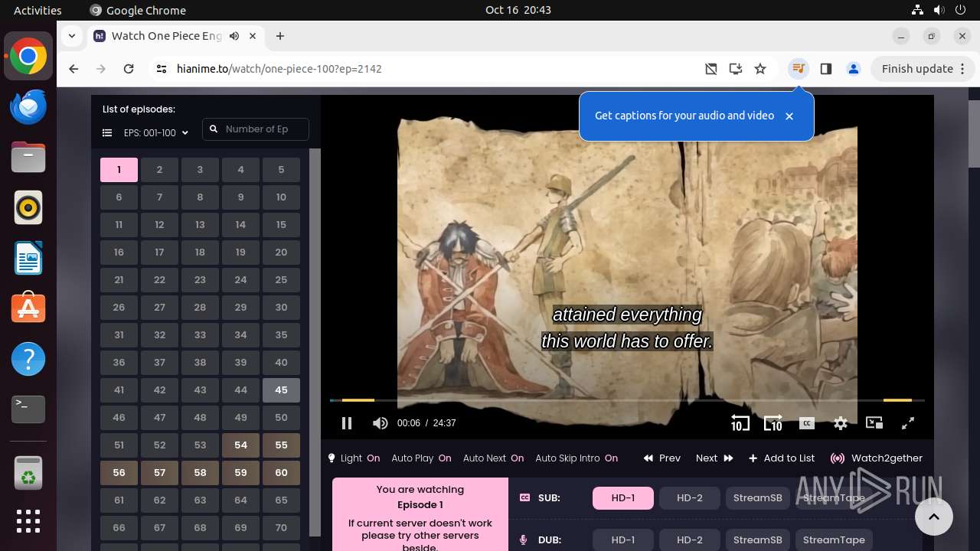The image size is (980, 551).
Task: Select DUB StreamSB server
Action: click(x=758, y=540)
